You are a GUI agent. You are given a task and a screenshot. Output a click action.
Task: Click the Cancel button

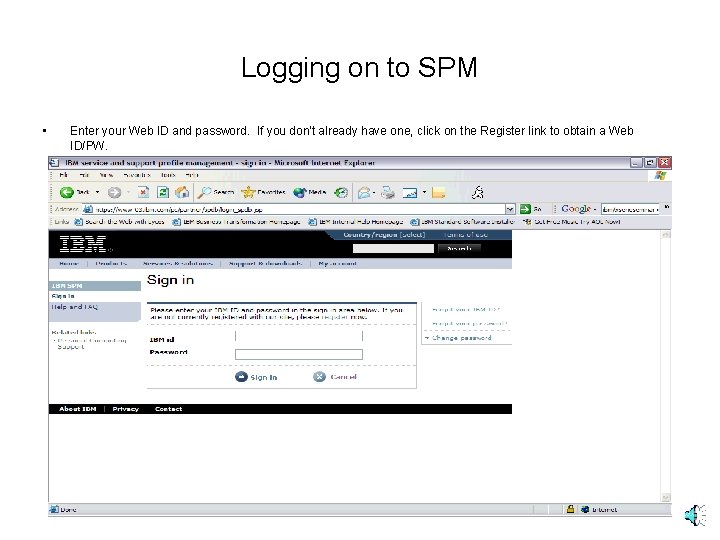click(x=335, y=377)
